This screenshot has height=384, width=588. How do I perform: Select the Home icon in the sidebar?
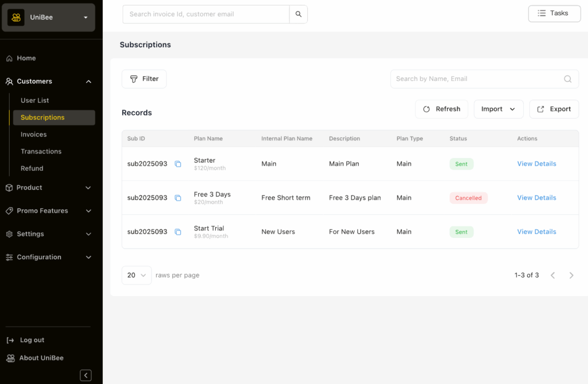pos(9,58)
